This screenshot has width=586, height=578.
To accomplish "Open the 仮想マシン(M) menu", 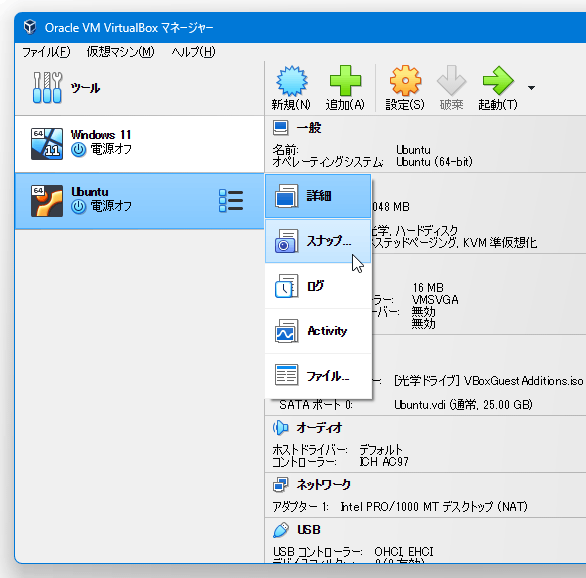I will coord(120,52).
